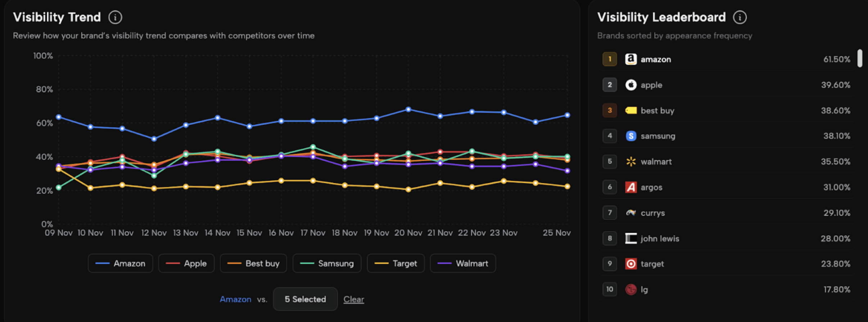Select the Samsung icon in the leaderboard

coord(631,136)
